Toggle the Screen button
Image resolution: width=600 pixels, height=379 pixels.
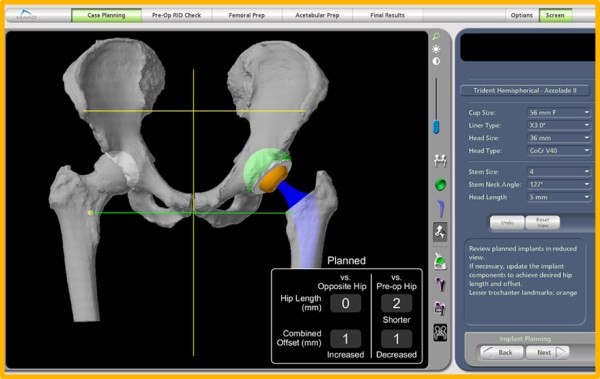tap(555, 15)
